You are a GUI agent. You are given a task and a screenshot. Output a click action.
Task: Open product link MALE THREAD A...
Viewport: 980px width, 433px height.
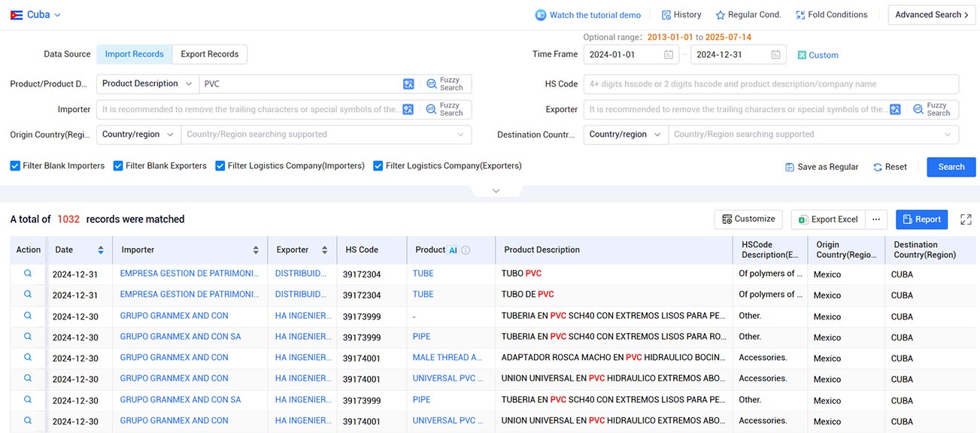[448, 358]
